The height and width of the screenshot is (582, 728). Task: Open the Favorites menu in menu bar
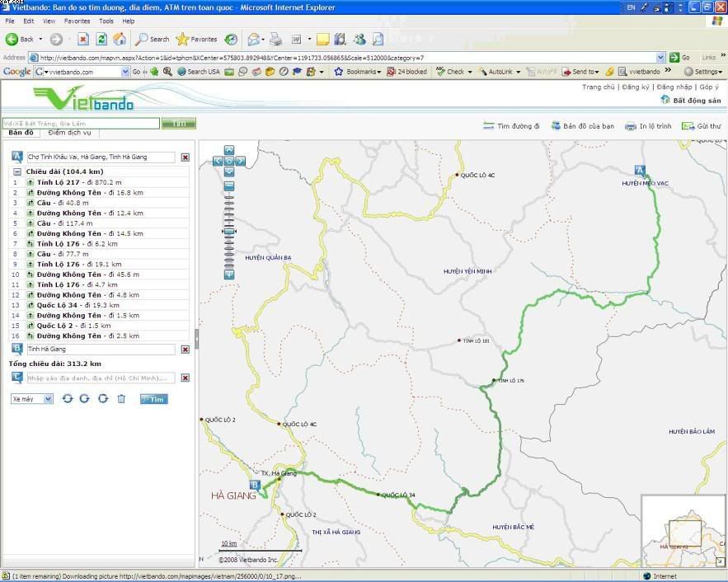pyautogui.click(x=77, y=21)
